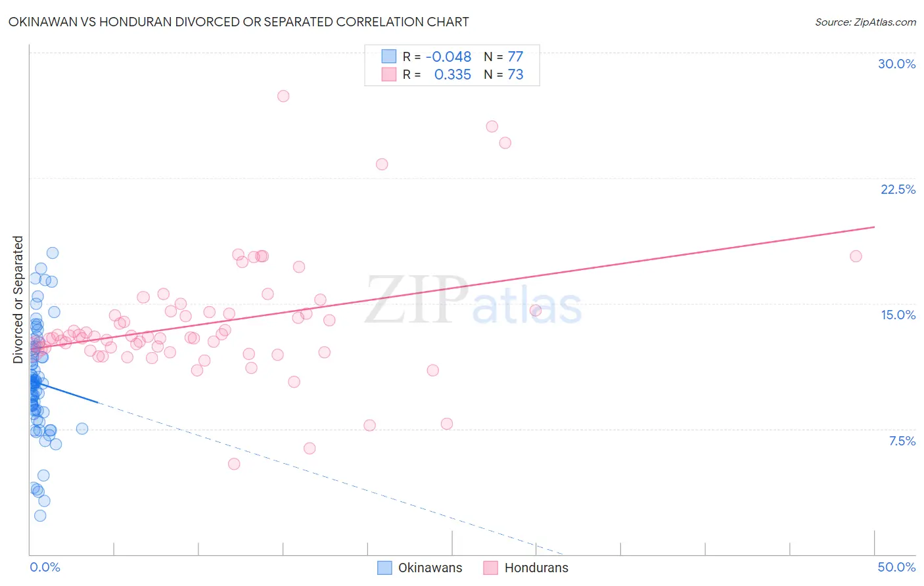
Task: Click the 50.0% x-axis label
Action: pos(896,567)
